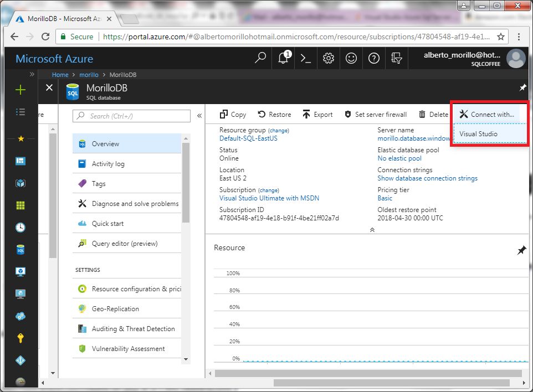Screen dimensions: 533x392
Task: Click the Favorites star in sidebar
Action: coord(20,138)
